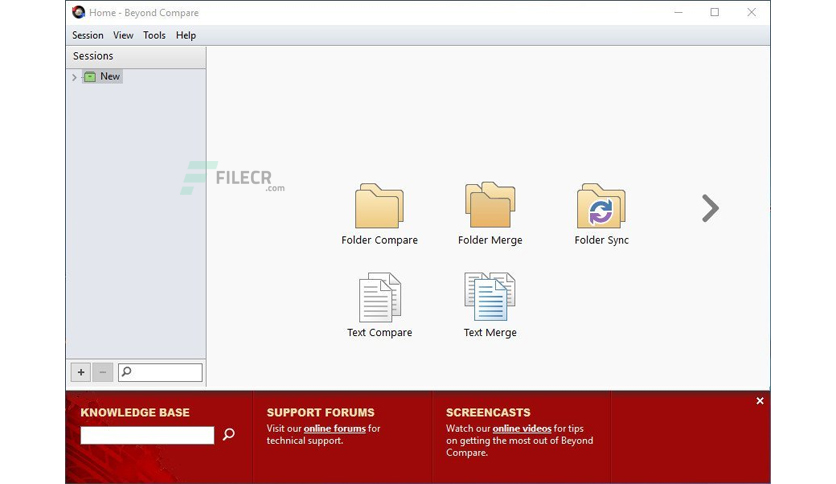Viewport: 836px width, 484px height.
Task: Add a new session with plus button
Action: (81, 372)
